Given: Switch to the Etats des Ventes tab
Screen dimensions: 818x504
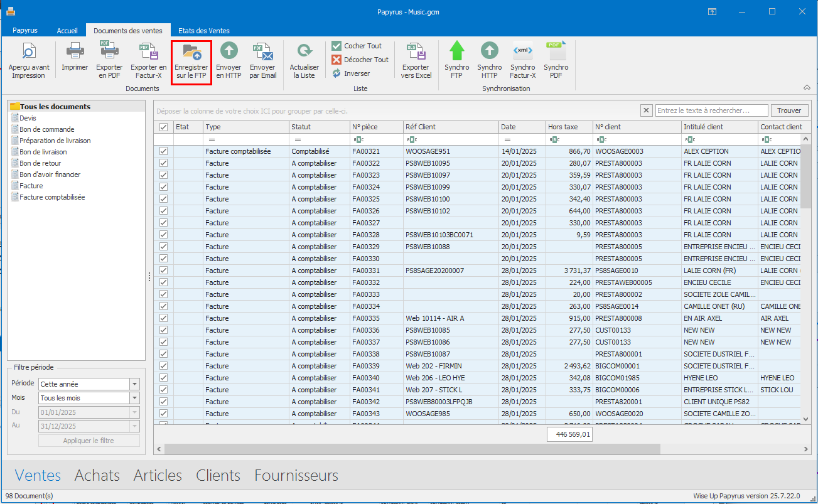Looking at the screenshot, I should pos(203,31).
